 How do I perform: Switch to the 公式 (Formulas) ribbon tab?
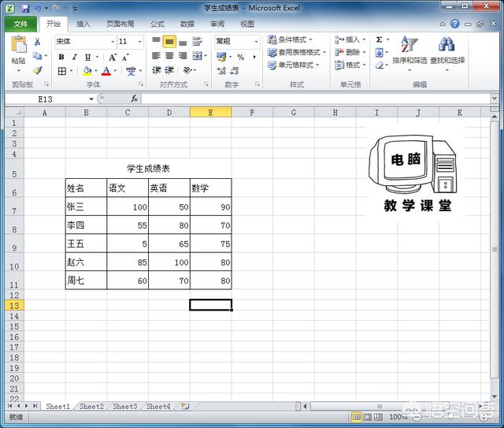pyautogui.click(x=157, y=24)
